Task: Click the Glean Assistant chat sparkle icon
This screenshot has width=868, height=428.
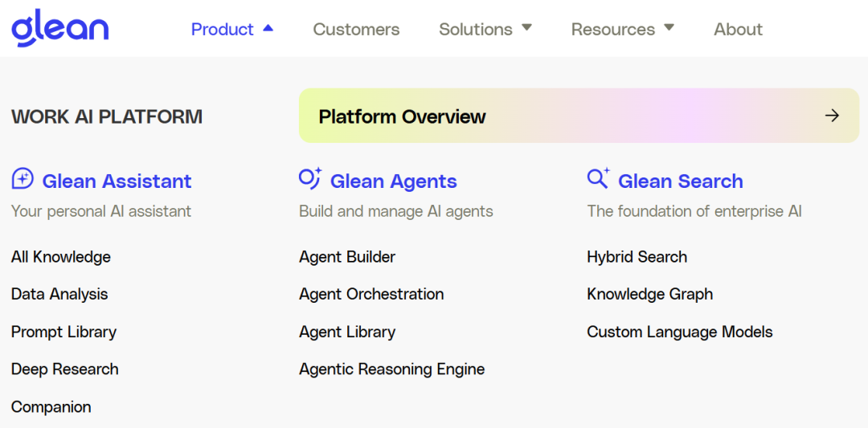Action: [23, 179]
